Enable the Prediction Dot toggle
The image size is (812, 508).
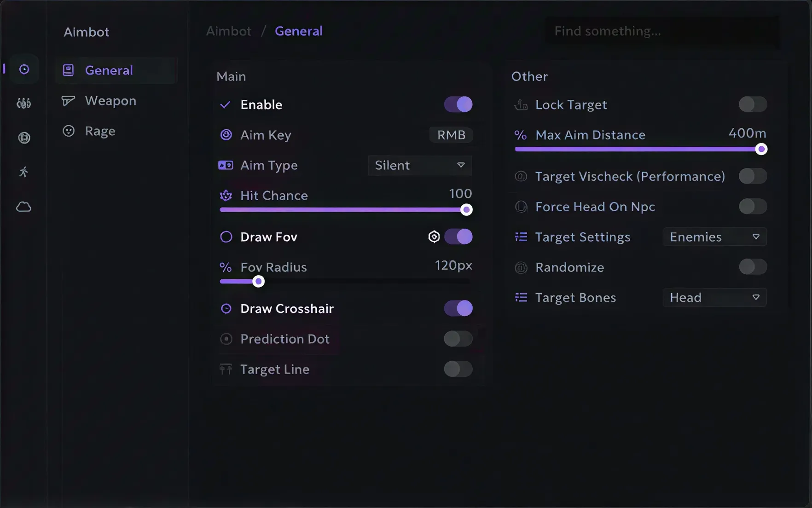458,339
